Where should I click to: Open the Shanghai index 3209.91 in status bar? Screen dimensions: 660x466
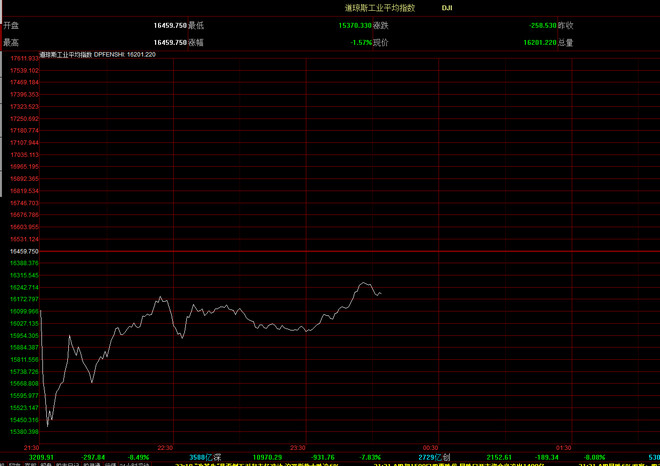[41, 457]
